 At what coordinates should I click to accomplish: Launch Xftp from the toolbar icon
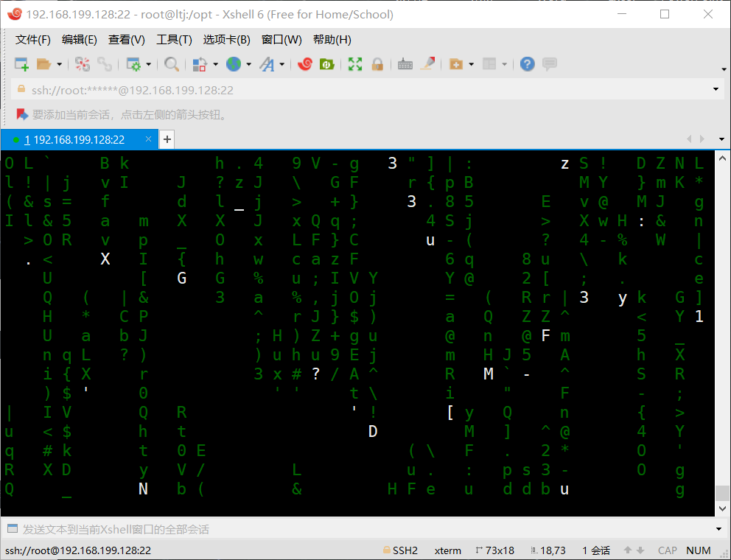coord(326,64)
